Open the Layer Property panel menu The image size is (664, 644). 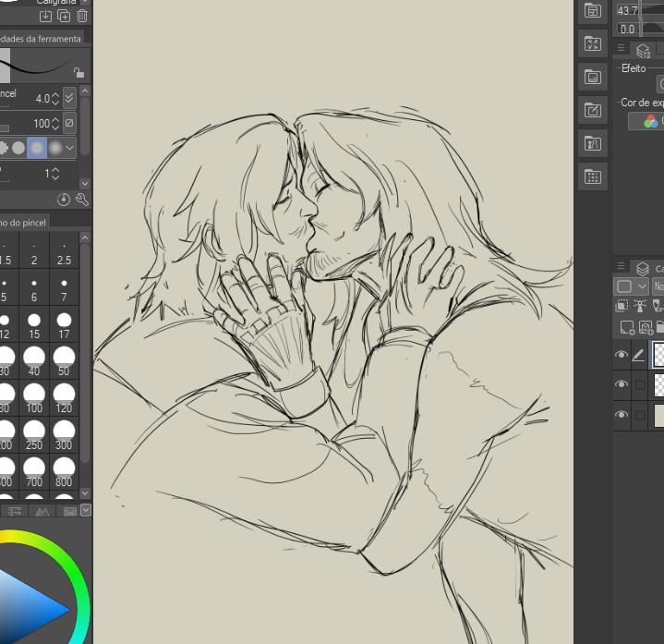pos(622,47)
